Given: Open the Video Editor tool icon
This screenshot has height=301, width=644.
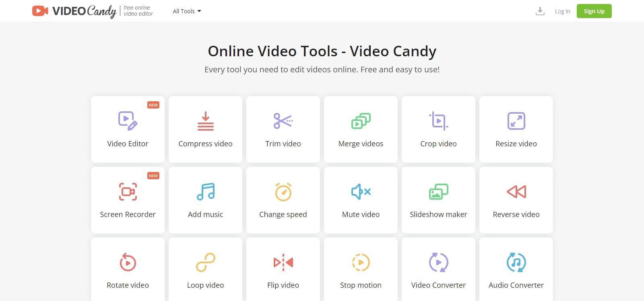Looking at the screenshot, I should 128,121.
